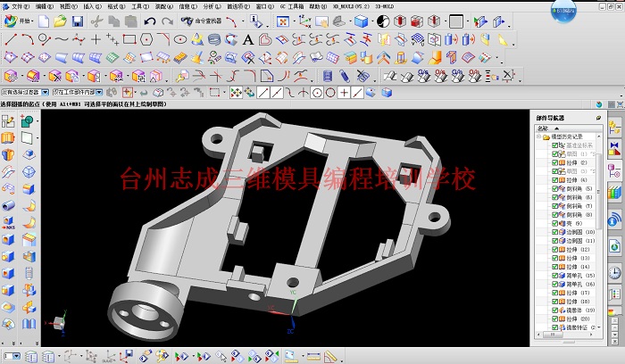Screen dimensions: 625x364
Task: Open the 帮助 Help menu
Action: tap(318, 7)
